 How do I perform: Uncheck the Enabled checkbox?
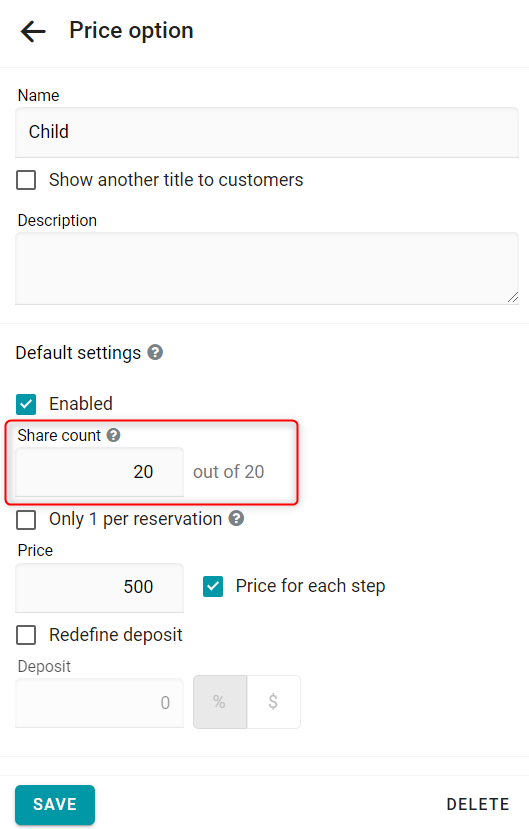click(x=26, y=404)
